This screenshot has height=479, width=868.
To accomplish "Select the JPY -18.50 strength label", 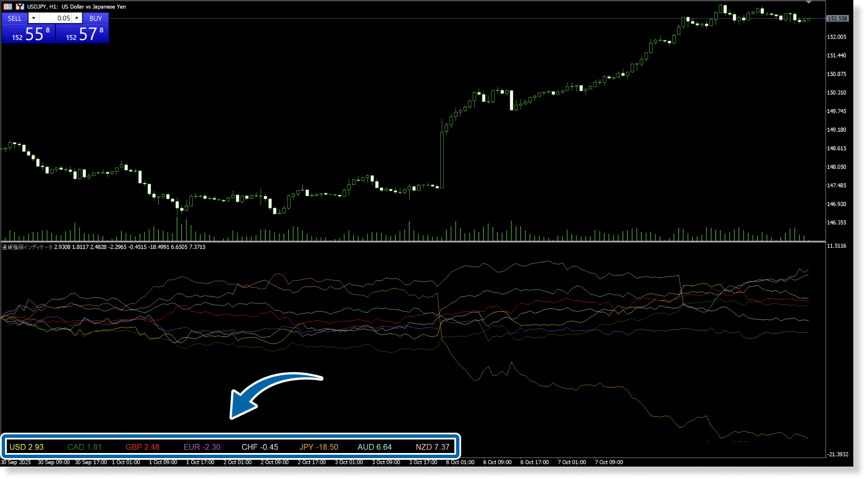I will [x=319, y=447].
